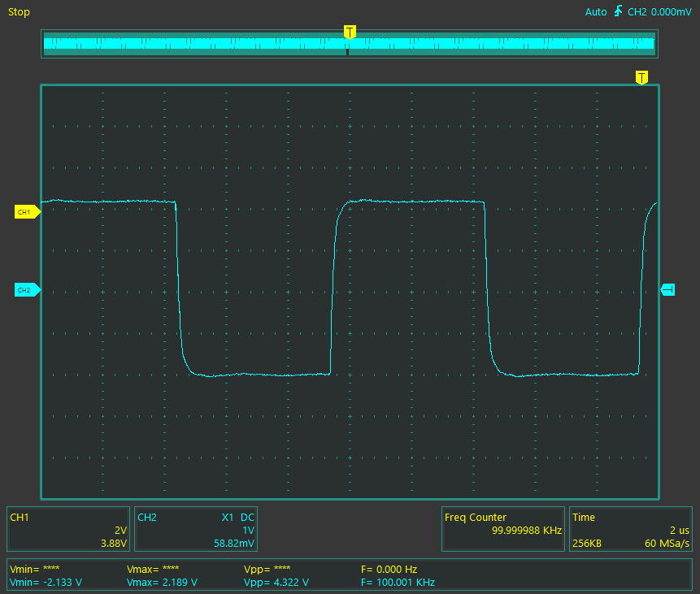This screenshot has width=700, height=594.
Task: Click the 60 MSa/s sample rate value
Action: [667, 544]
